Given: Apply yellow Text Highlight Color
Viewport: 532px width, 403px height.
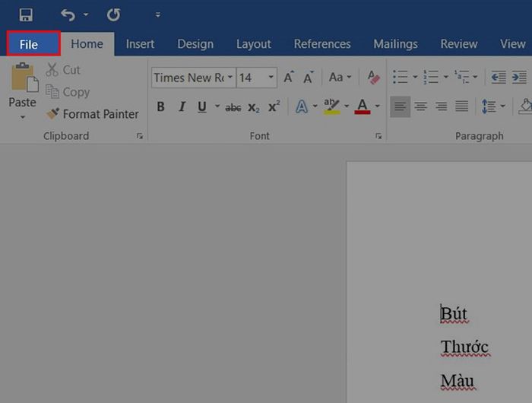Looking at the screenshot, I should click(x=331, y=106).
